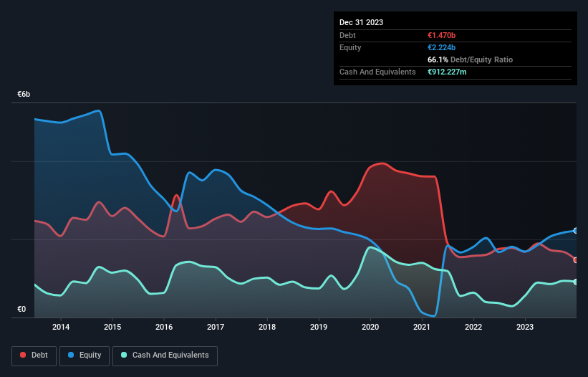Click the 2022 x-axis label
This screenshot has height=377, width=588.
click(473, 327)
